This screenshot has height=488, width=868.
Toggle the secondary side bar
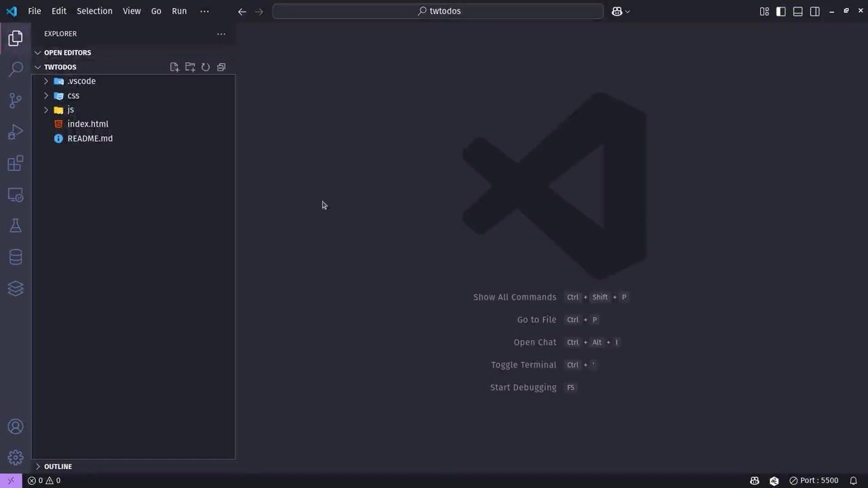point(815,12)
